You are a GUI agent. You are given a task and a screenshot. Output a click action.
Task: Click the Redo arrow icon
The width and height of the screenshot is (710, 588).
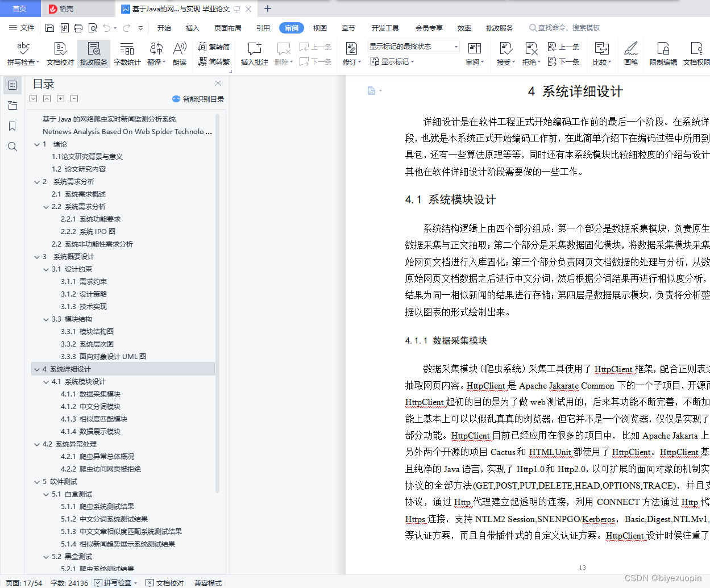(x=126, y=28)
